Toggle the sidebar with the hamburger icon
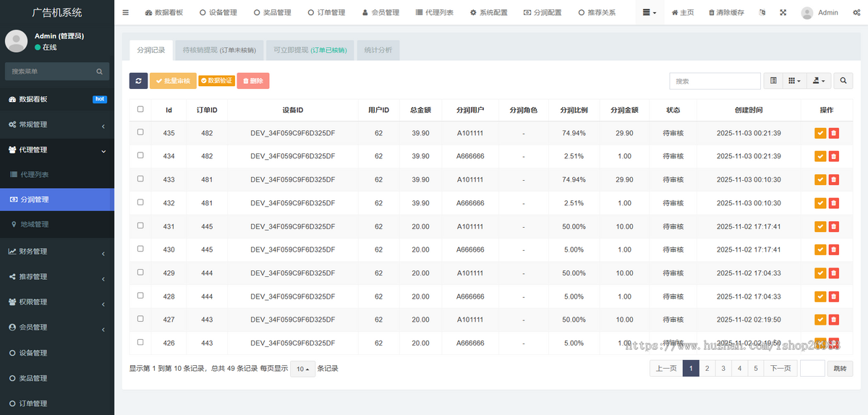 (125, 12)
